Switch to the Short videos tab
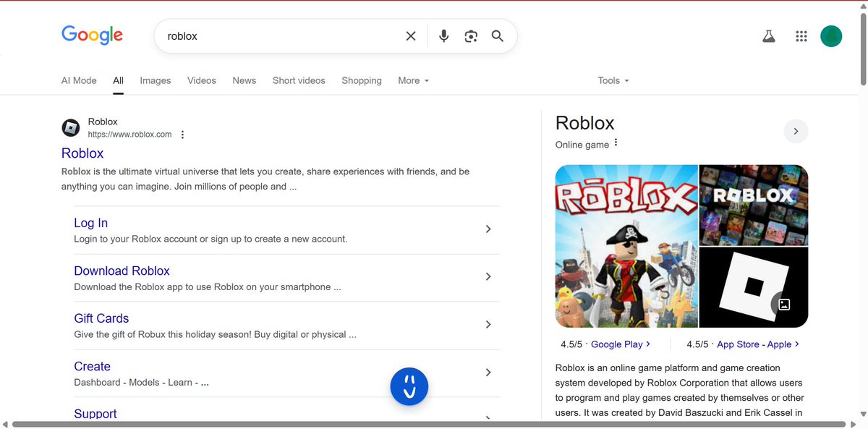 [x=299, y=80]
